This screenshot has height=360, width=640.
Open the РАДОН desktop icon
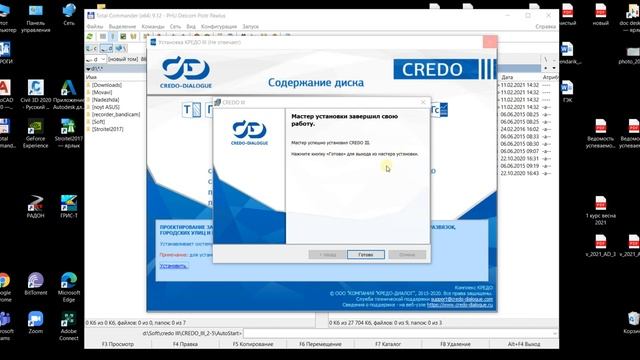36,206
